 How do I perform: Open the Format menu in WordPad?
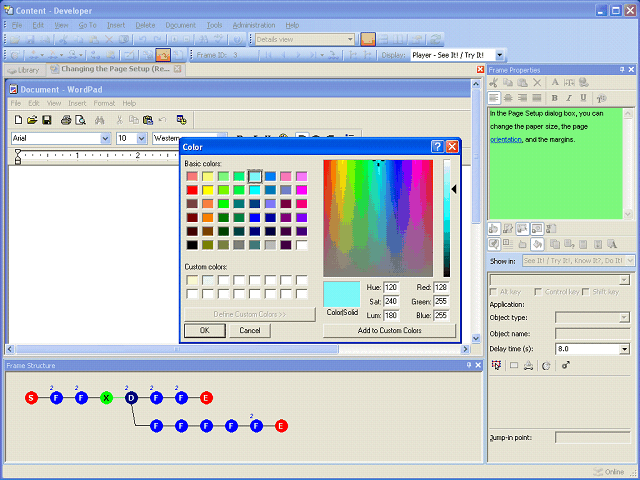tap(104, 103)
